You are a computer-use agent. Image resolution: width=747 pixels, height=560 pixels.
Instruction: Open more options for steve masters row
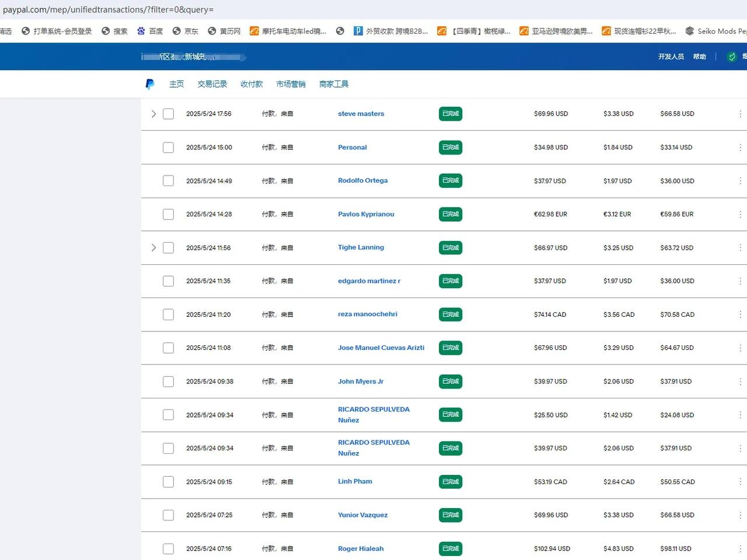[x=740, y=114]
